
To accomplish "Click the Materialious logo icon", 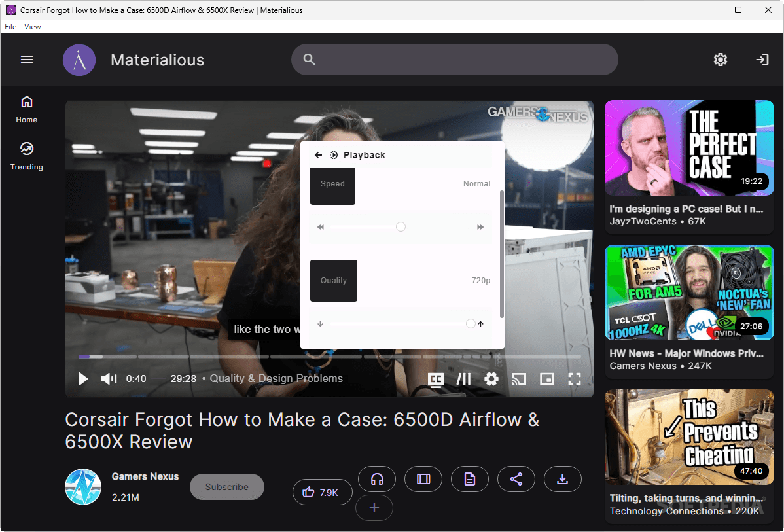I will 79,60.
